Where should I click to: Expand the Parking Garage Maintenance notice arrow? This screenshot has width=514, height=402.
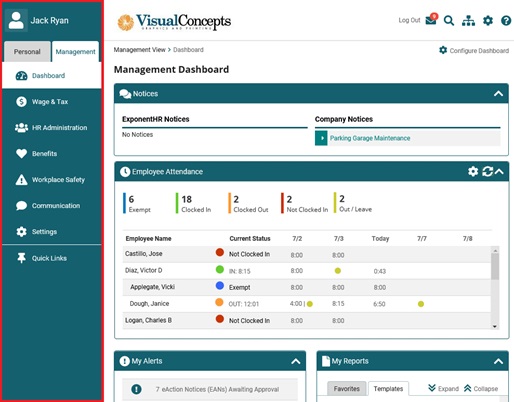click(x=321, y=138)
